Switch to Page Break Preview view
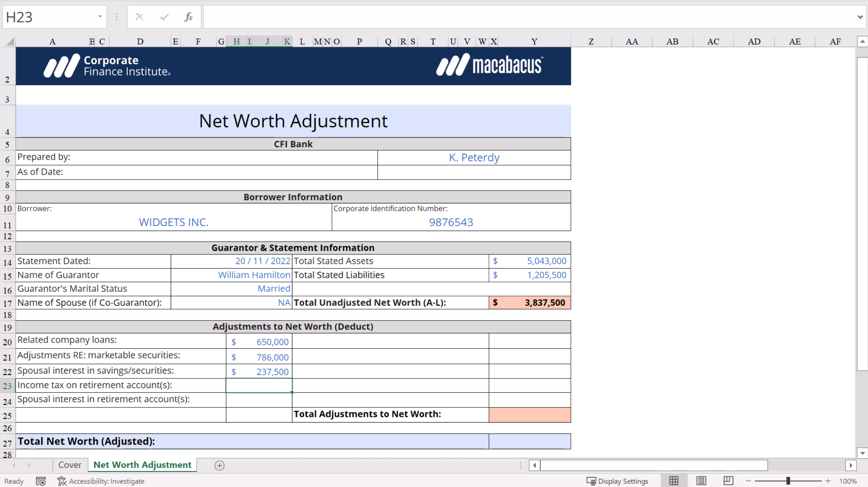Viewport: 868px width, 487px height. [x=728, y=480]
